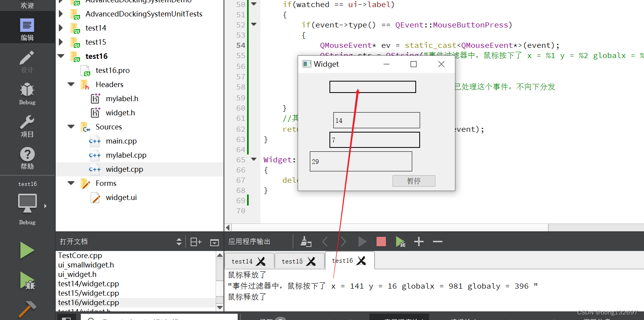Open the 帮助 (Help) mode
Image resolution: width=644 pixels, height=320 pixels.
pos(27,158)
